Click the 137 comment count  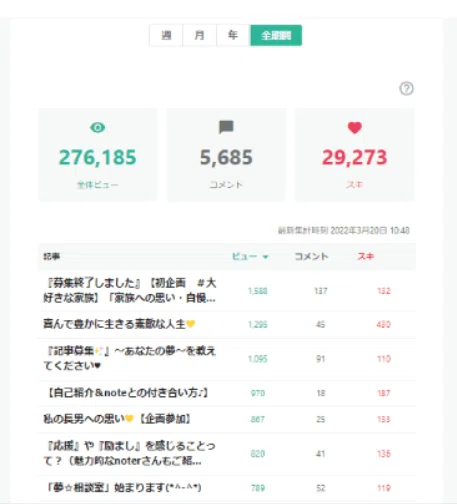[x=321, y=291]
